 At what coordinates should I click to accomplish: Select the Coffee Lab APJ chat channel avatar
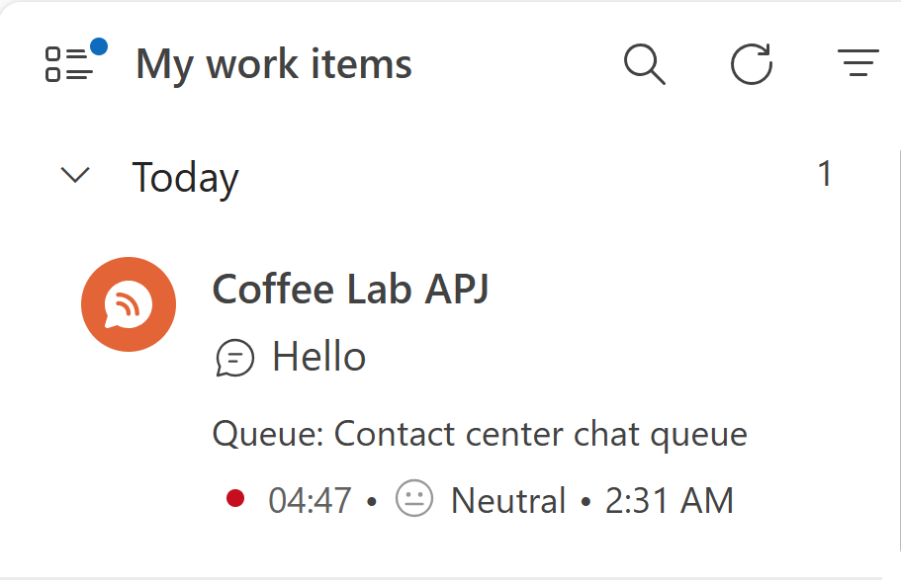(128, 304)
